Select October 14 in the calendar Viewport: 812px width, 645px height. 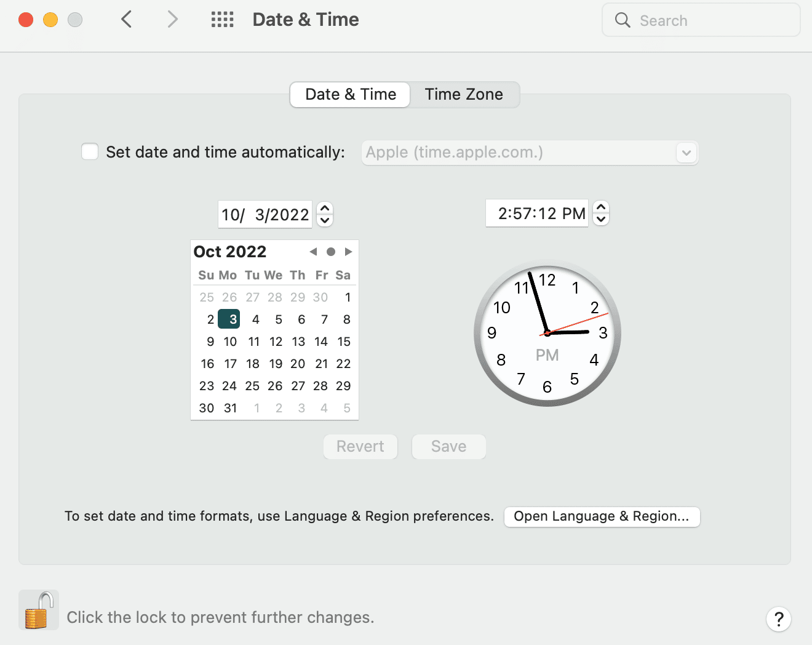321,342
